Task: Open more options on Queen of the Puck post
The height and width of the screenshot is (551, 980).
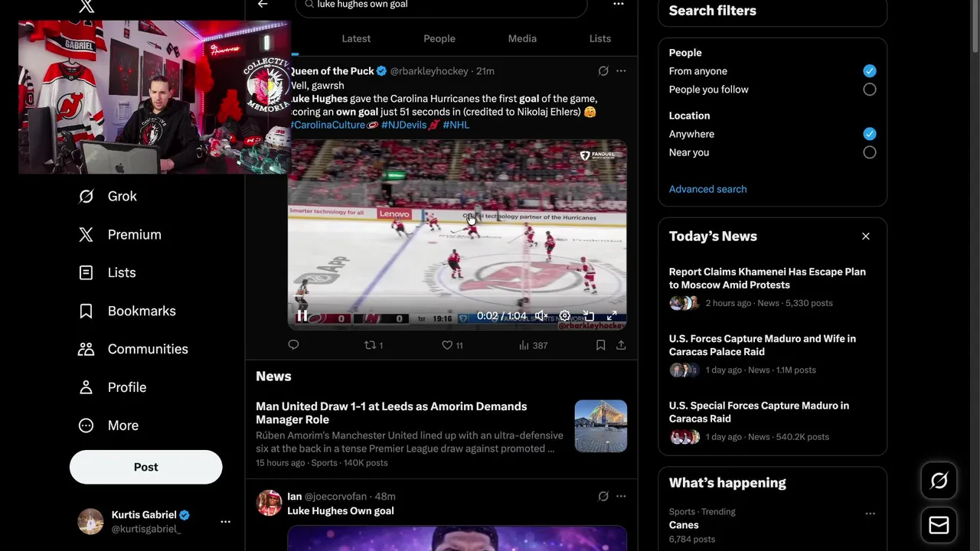Action: click(621, 71)
